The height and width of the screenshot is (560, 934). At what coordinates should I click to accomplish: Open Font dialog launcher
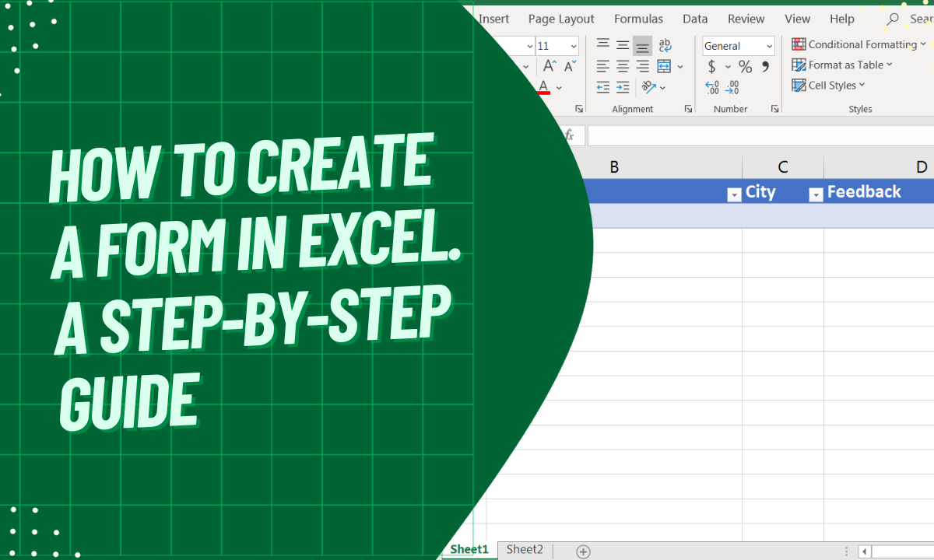click(x=578, y=109)
